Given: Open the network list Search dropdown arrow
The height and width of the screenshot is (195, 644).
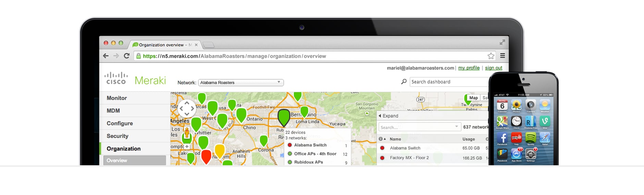Looking at the screenshot, I should click(x=456, y=127).
